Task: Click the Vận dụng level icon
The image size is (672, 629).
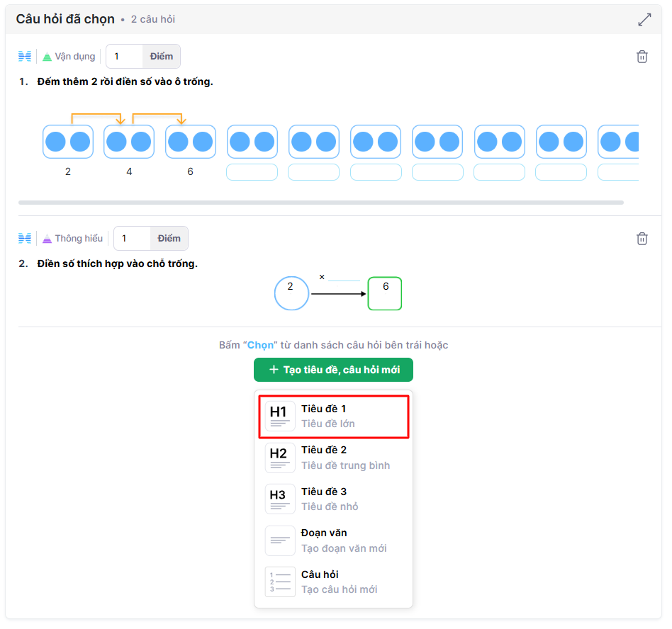Action: (x=47, y=57)
